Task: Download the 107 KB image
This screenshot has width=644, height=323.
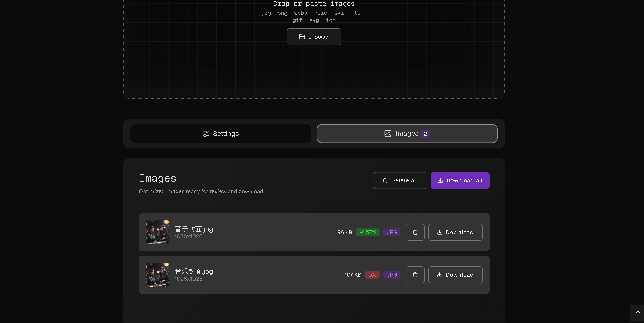Action: [x=455, y=275]
